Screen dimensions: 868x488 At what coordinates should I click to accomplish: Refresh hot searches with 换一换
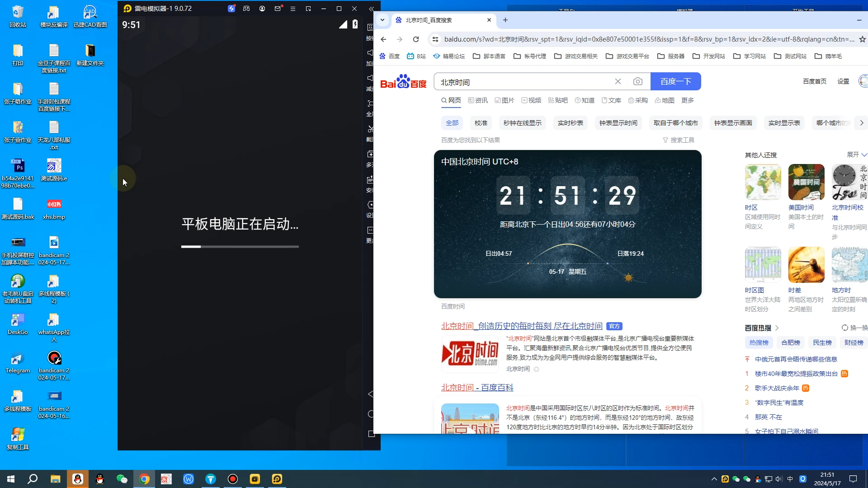[x=854, y=328]
